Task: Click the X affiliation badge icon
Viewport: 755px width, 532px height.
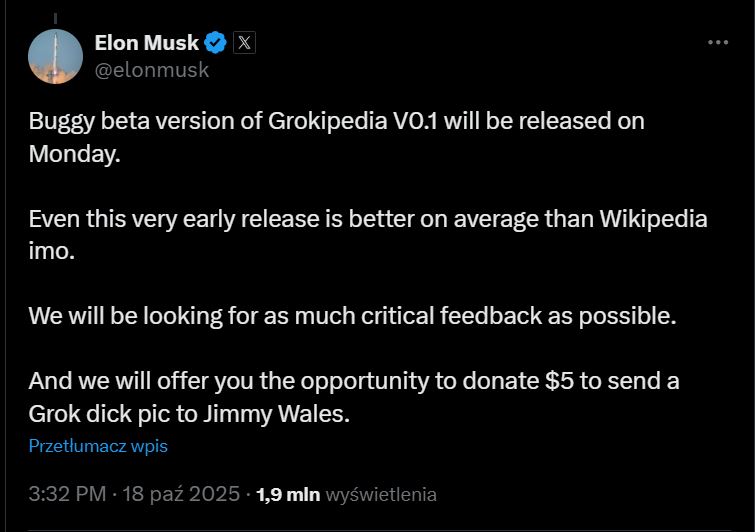Action: coord(245,43)
